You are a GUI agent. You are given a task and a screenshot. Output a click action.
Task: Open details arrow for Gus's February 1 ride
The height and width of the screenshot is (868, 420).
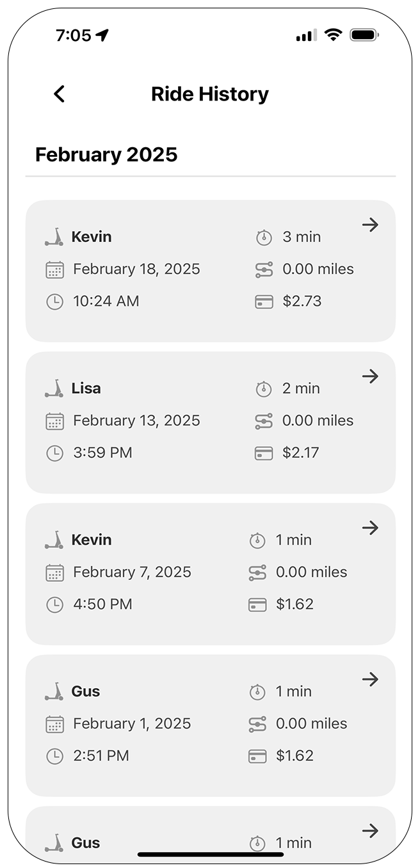[370, 679]
